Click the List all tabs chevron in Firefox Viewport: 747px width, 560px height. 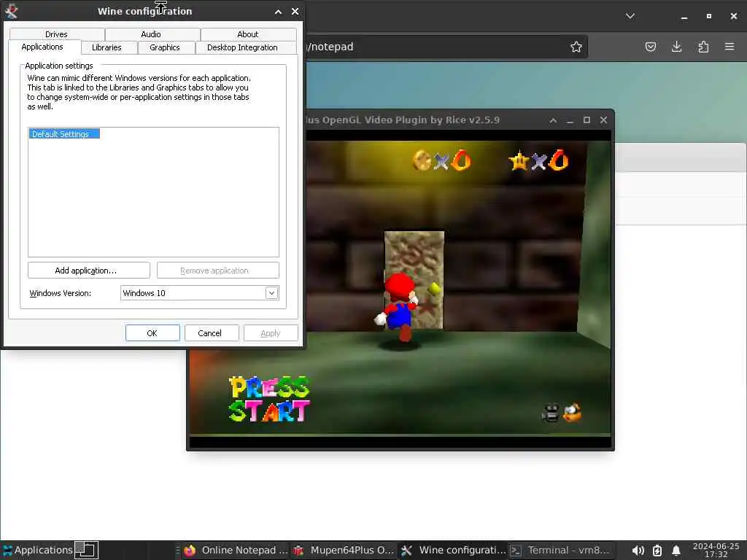pyautogui.click(x=630, y=16)
